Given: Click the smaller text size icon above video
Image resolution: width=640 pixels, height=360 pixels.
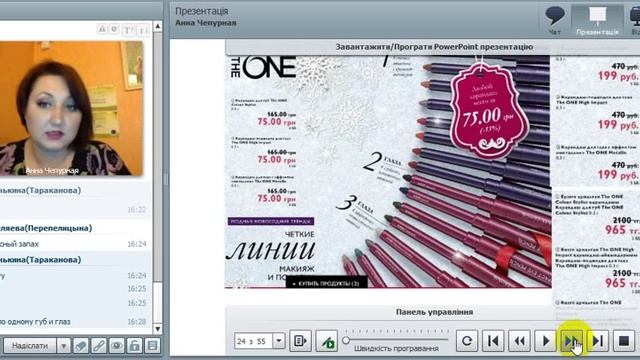Looking at the screenshot, I should (x=143, y=30).
